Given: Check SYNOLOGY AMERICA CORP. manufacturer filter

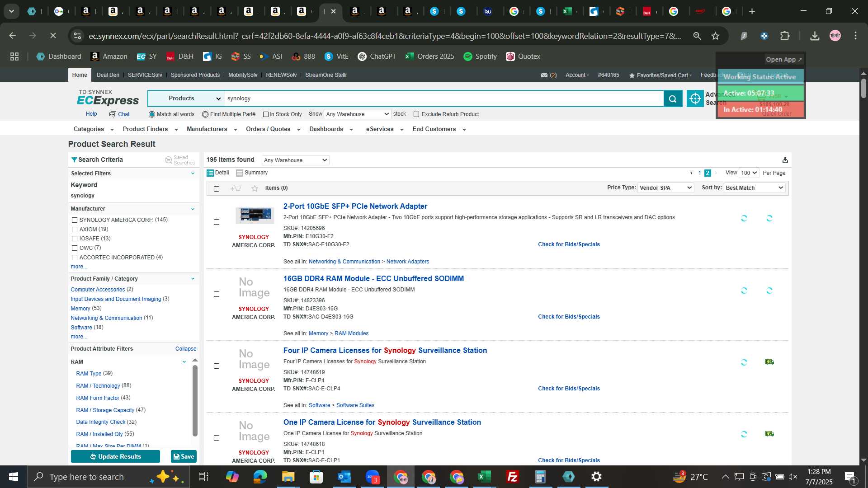Looking at the screenshot, I should [75, 220].
